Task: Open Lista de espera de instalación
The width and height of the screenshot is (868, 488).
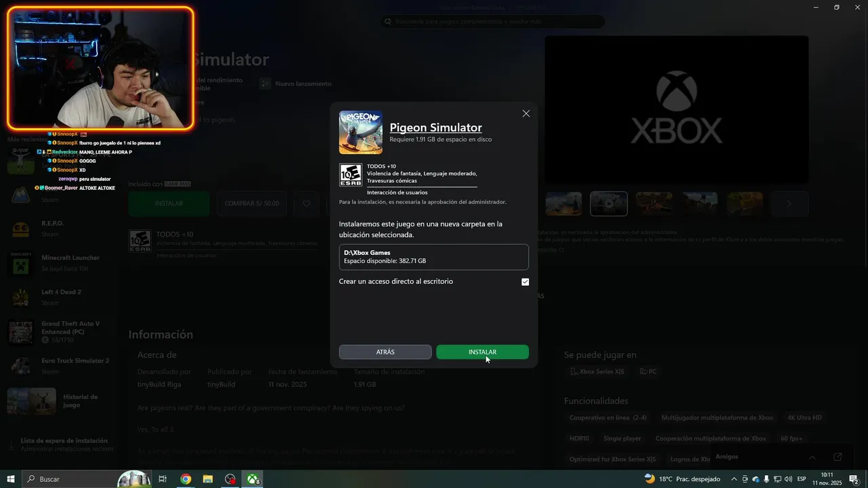Action: [x=61, y=445]
